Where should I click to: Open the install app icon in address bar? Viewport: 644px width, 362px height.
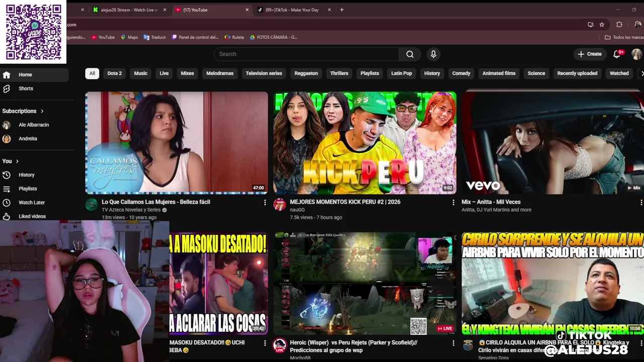[x=591, y=25]
